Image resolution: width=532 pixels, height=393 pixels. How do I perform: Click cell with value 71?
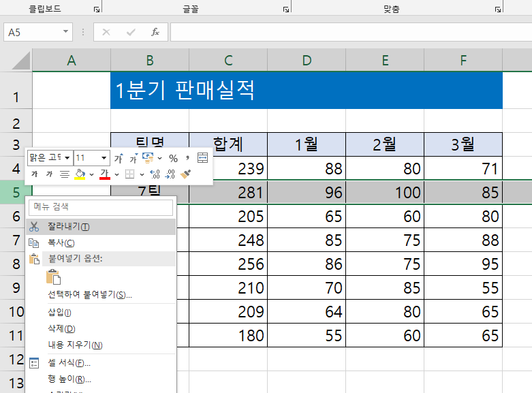tap(463, 168)
